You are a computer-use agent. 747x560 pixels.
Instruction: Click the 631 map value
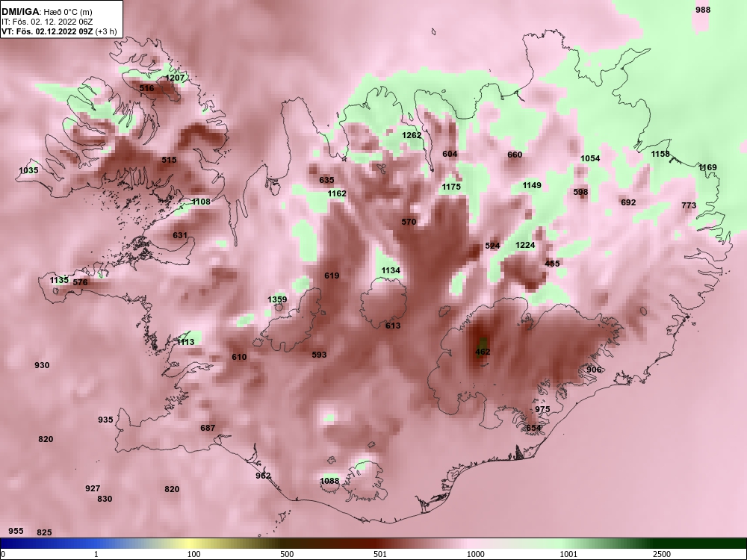[180, 235]
